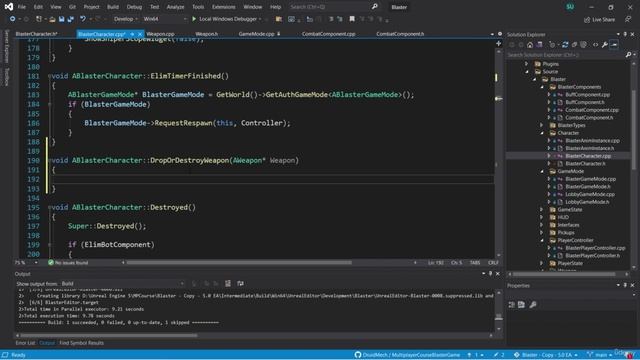
Task: Collapse the GameMode folder
Action: (x=542, y=171)
